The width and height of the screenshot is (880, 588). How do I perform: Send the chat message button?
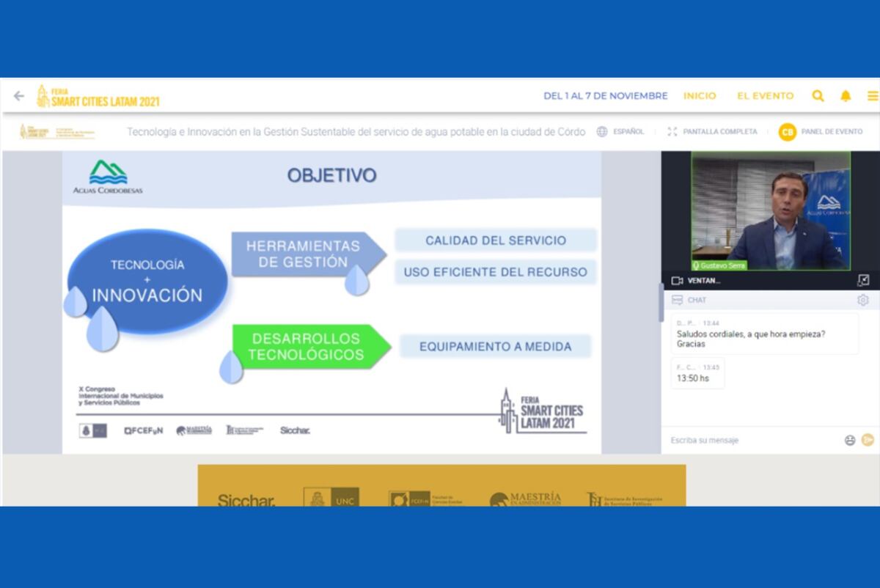[x=868, y=440]
